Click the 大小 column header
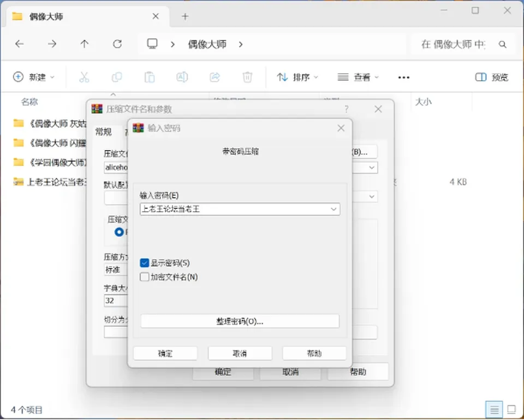This screenshot has height=420, width=524. [x=423, y=102]
